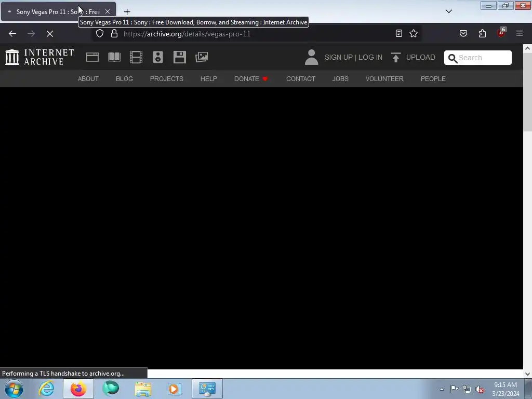Save page to Pocket
Viewport: 532px width, 399px height.
click(463, 33)
